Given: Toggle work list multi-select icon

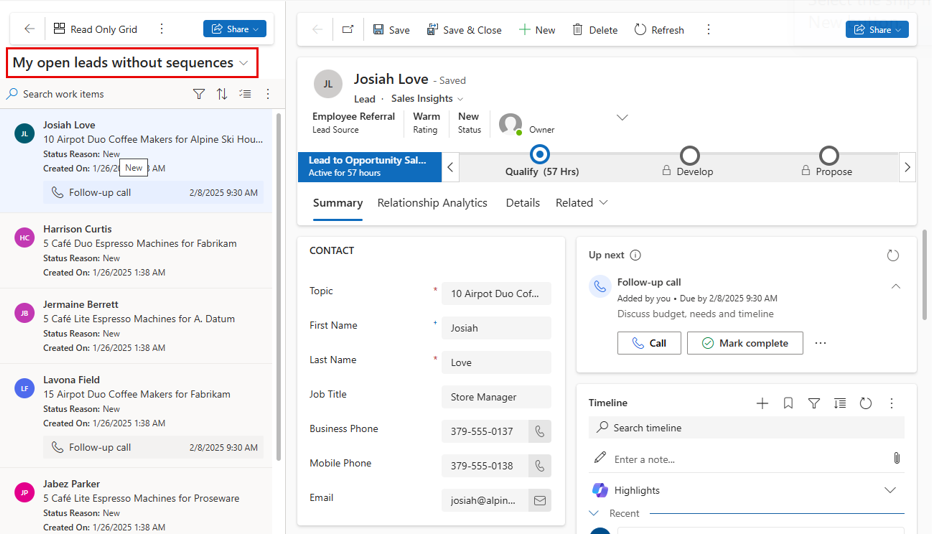Looking at the screenshot, I should pos(245,94).
